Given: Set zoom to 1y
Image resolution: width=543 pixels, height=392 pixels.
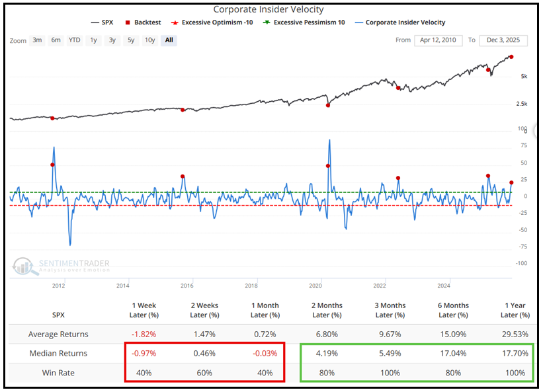Looking at the screenshot, I should pyautogui.click(x=94, y=40).
